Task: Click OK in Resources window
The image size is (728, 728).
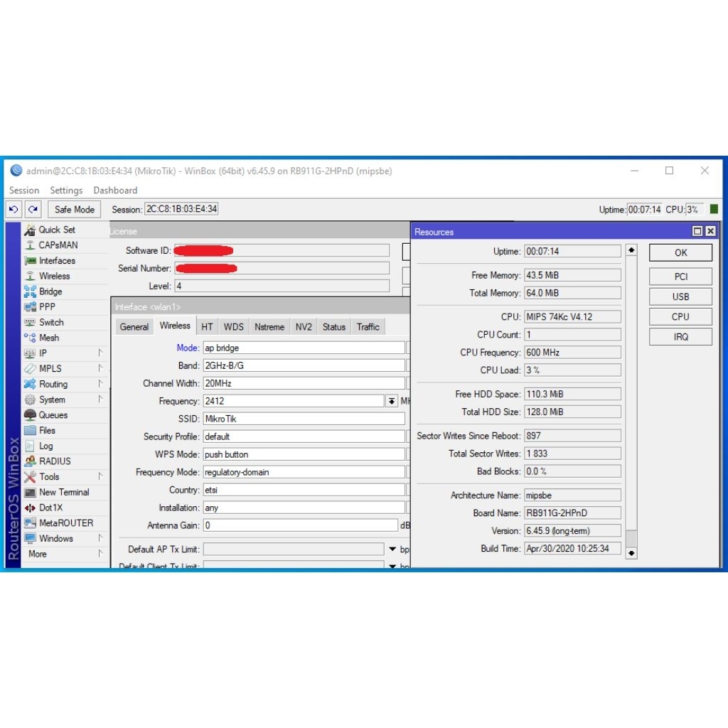Action: (x=680, y=253)
